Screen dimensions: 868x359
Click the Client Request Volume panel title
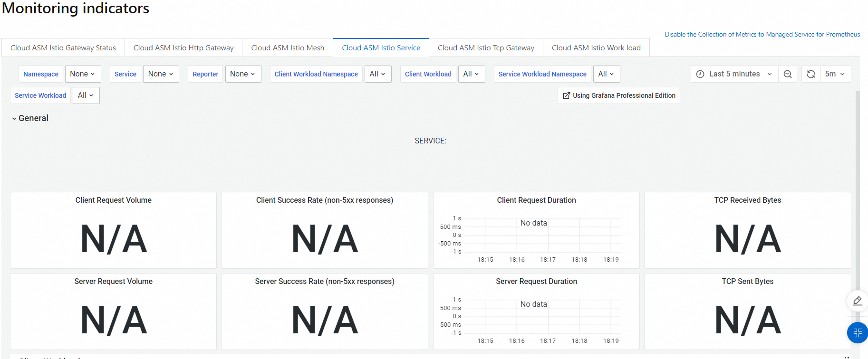(113, 200)
